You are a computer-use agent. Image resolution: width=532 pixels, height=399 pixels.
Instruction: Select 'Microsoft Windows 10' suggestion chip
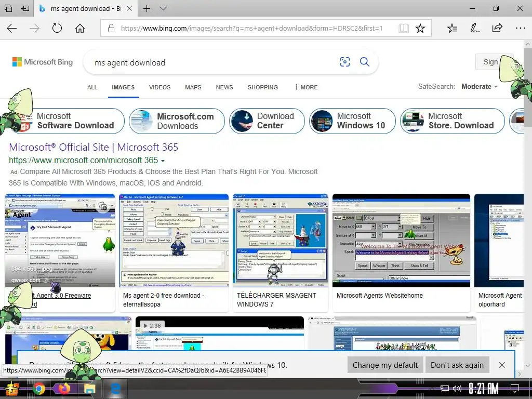(352, 121)
